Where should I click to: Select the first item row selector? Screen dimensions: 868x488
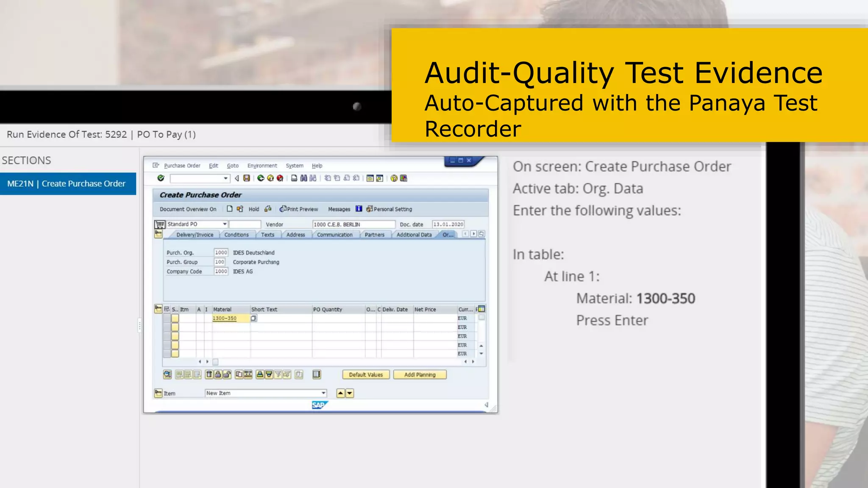pyautogui.click(x=175, y=318)
